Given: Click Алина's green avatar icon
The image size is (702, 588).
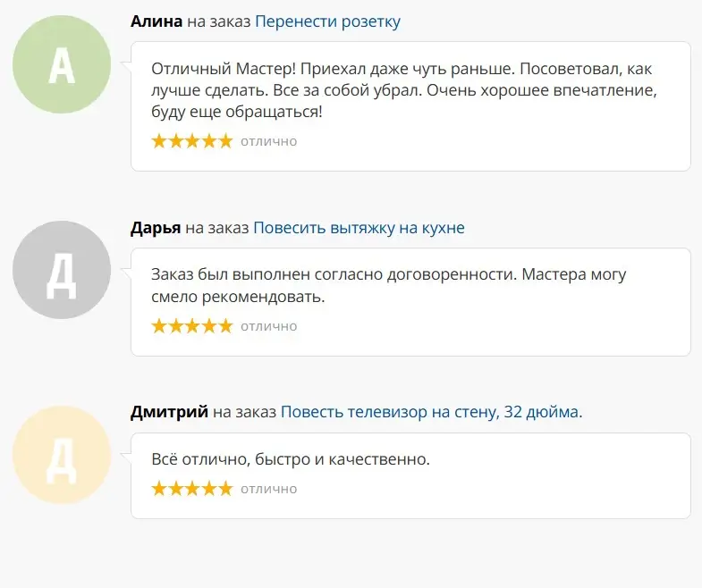Looking at the screenshot, I should point(62,64).
